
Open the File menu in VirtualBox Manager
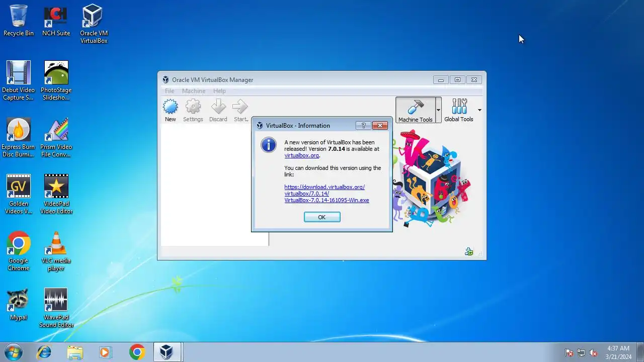pyautogui.click(x=170, y=91)
